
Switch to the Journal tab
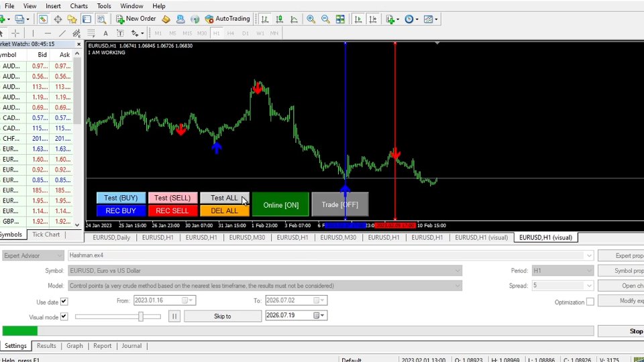[131, 346]
